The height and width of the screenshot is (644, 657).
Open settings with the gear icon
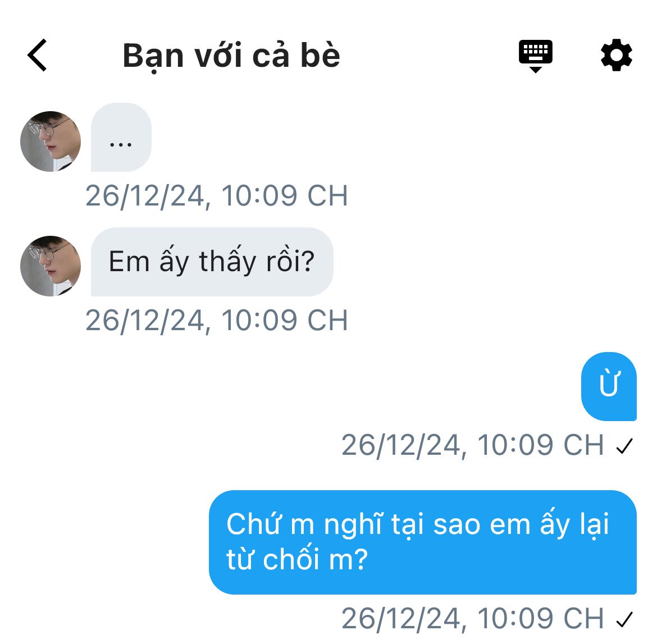coord(616,55)
